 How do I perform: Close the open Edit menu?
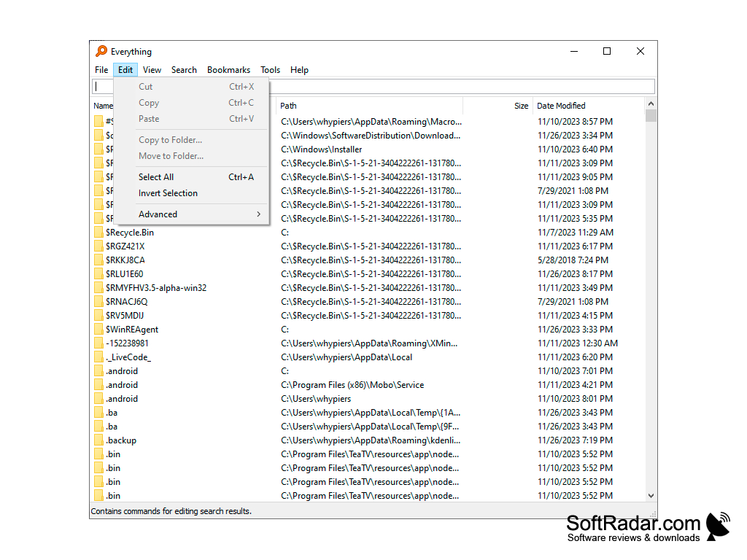tap(125, 70)
